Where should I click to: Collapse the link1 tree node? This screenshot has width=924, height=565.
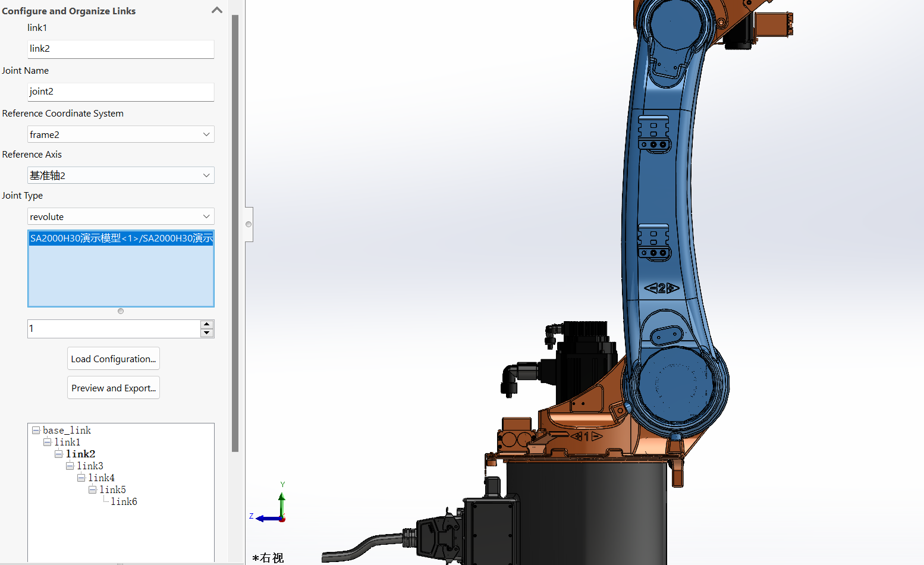click(48, 442)
